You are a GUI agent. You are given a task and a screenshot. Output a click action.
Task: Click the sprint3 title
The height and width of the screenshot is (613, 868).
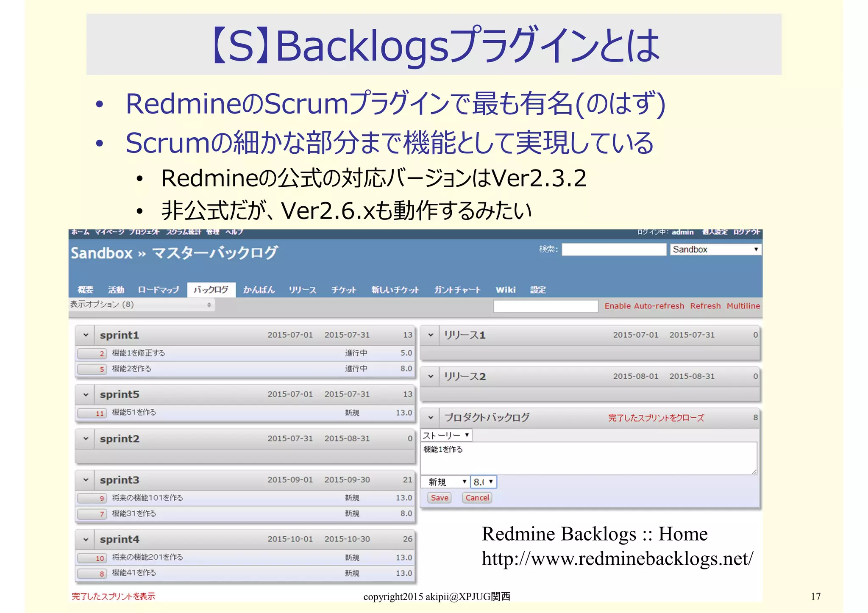click(120, 480)
